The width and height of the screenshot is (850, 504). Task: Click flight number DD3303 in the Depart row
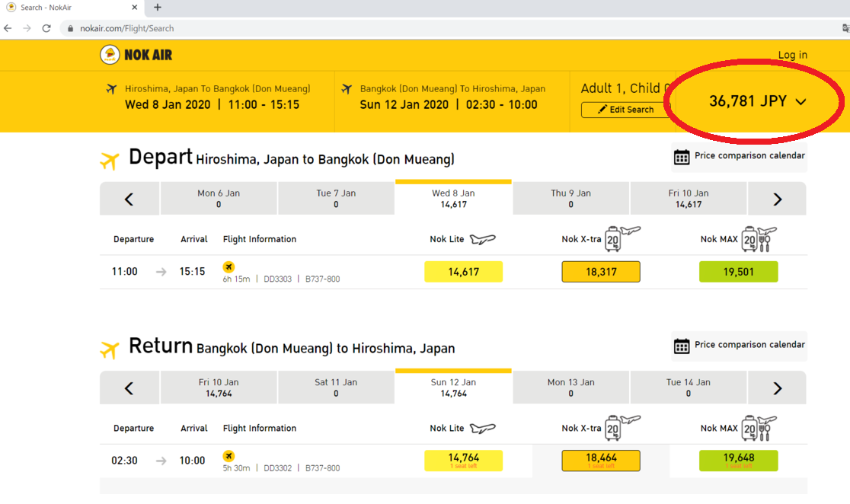point(277,279)
